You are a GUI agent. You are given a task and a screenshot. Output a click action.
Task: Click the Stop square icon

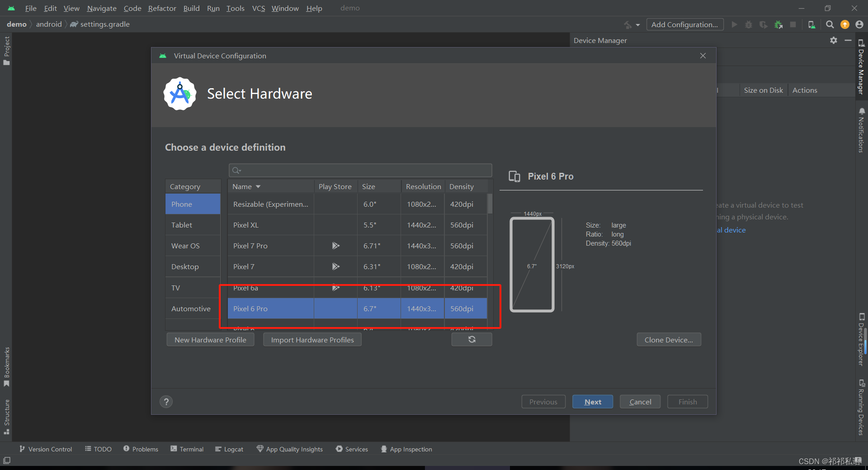point(793,24)
